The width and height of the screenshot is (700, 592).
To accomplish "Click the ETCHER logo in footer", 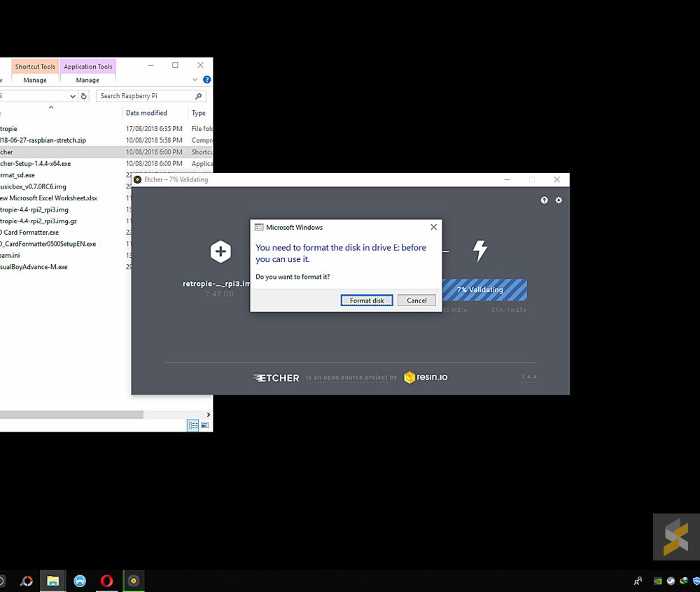I will (x=276, y=378).
